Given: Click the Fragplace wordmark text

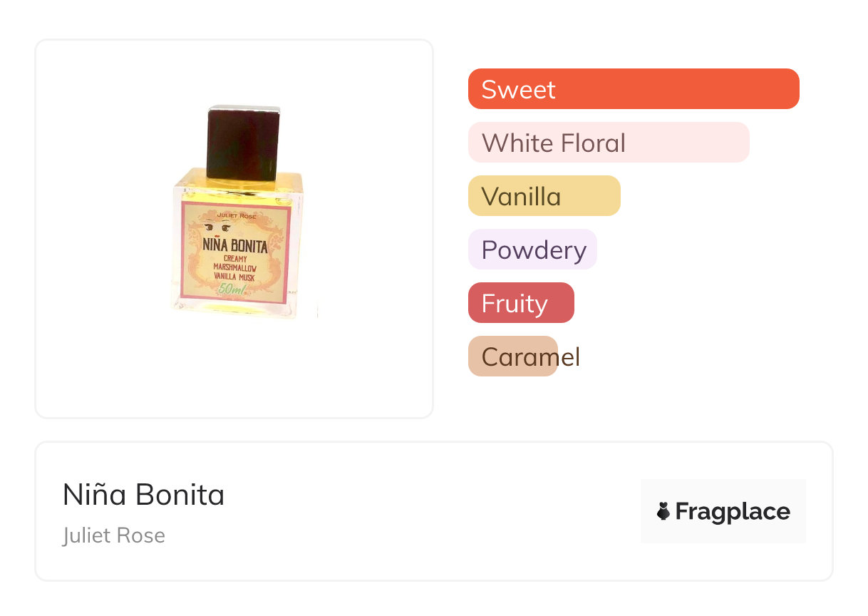Looking at the screenshot, I should (733, 512).
